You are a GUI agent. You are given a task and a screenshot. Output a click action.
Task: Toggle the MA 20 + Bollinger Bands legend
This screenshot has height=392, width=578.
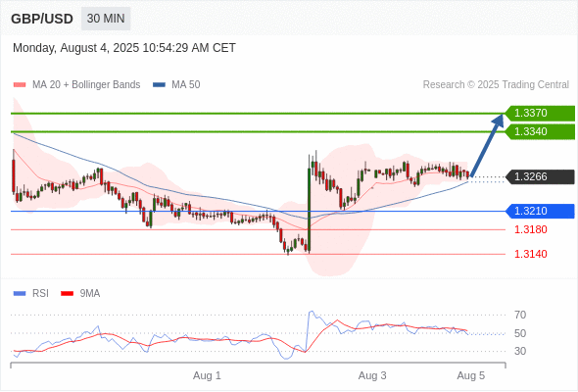point(86,85)
